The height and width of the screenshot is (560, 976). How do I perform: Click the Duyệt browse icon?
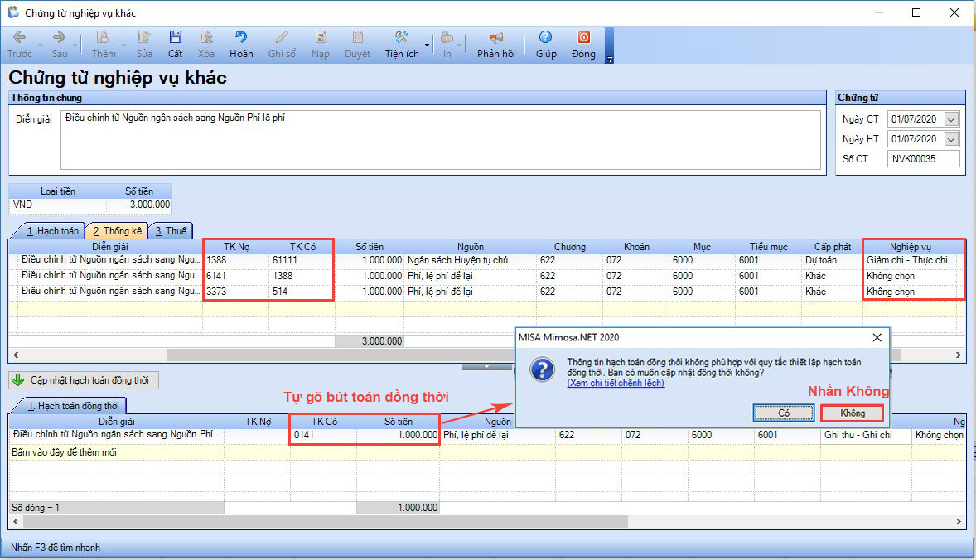pos(357,44)
